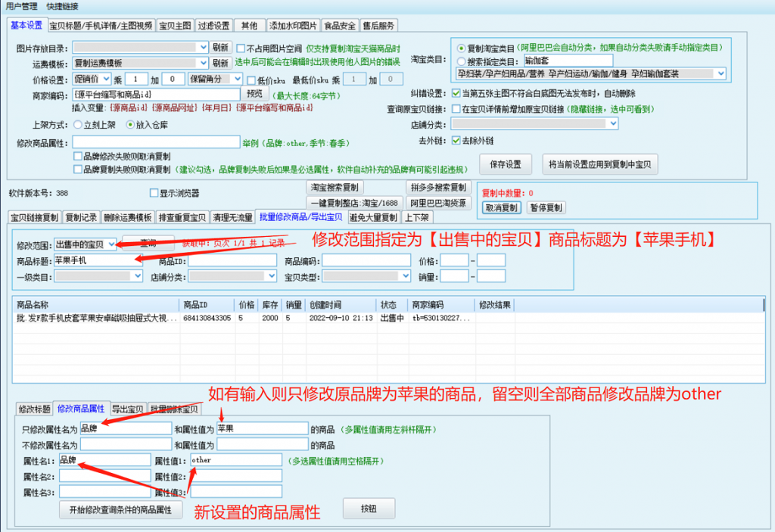Enable the 低价sku checkbox

coord(251,80)
